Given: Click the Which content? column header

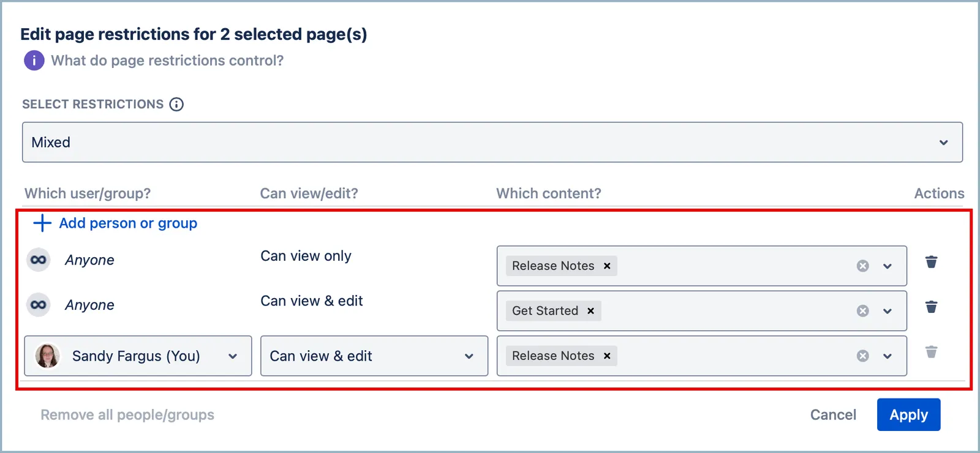Looking at the screenshot, I should coord(549,193).
